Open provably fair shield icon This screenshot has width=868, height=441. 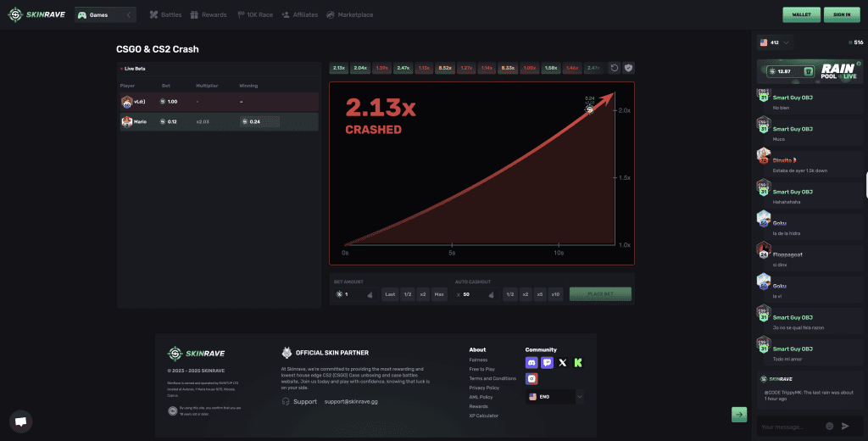pos(628,68)
